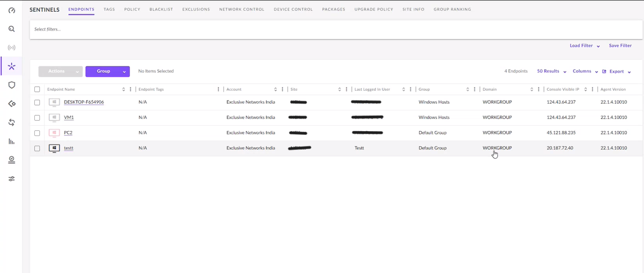644x273 pixels.
Task: Switch to the BLACKLIST tab
Action: pos(161,9)
